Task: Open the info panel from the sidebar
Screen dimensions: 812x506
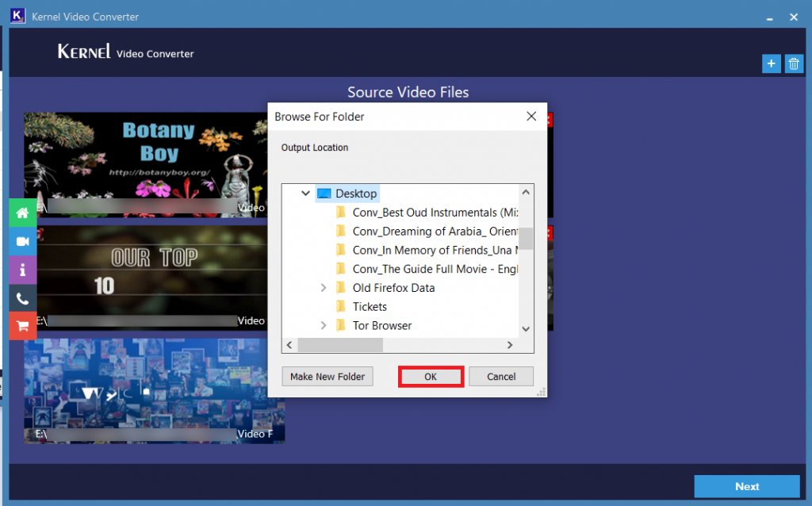Action: [x=22, y=270]
